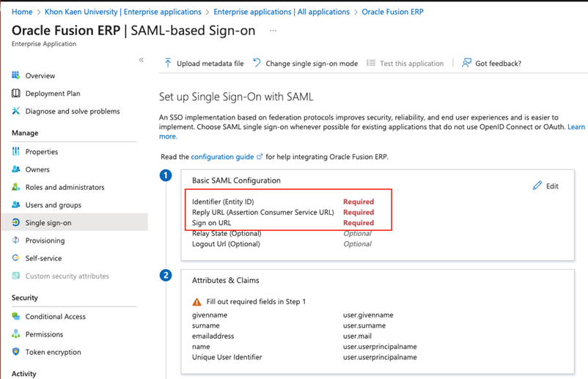This screenshot has height=379, width=588.
Task: Click the upload arrow icon in toolbar
Action: click(168, 63)
